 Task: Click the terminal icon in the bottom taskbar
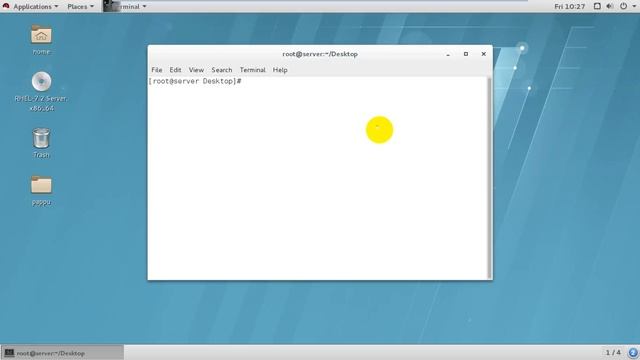[x=9, y=353]
